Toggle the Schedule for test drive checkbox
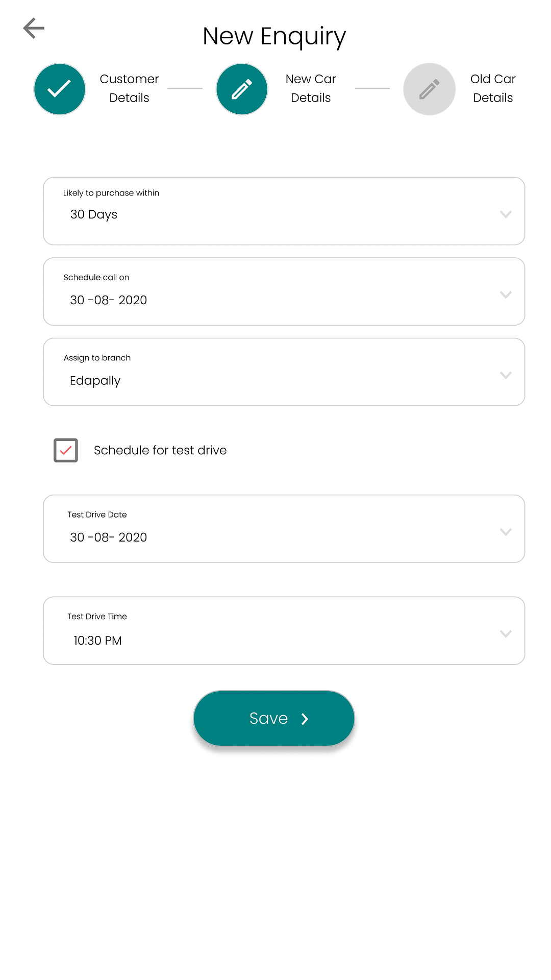The height and width of the screenshot is (980, 551). 66,450
